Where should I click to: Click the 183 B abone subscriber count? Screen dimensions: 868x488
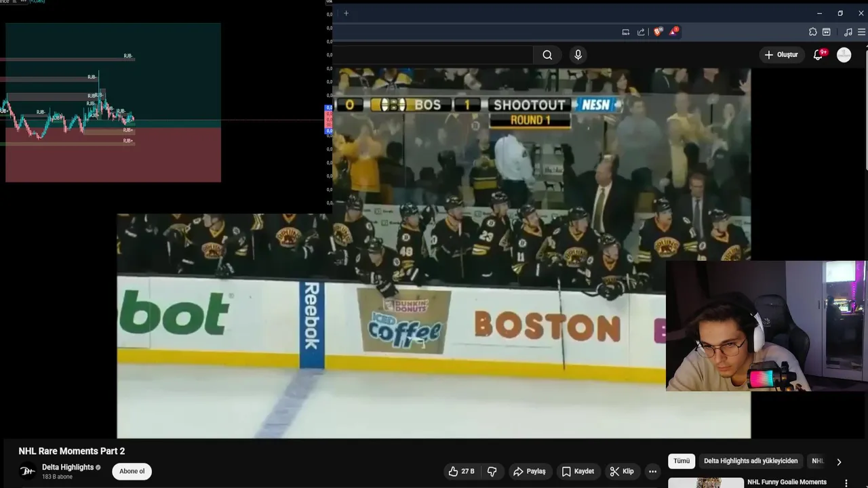(x=57, y=476)
